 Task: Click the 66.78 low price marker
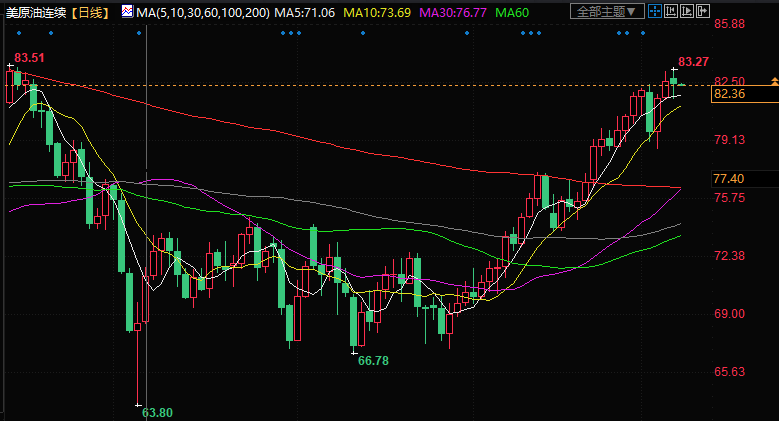tap(373, 360)
